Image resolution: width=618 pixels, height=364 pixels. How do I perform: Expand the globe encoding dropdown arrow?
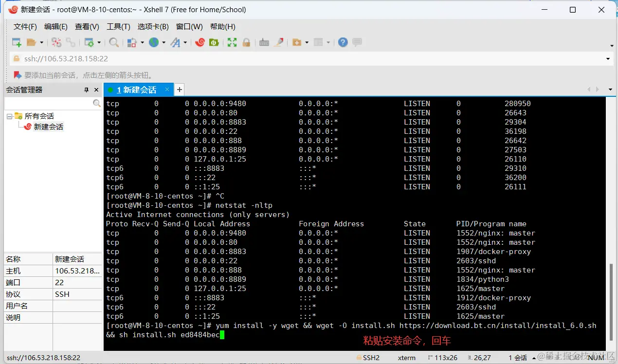[164, 43]
